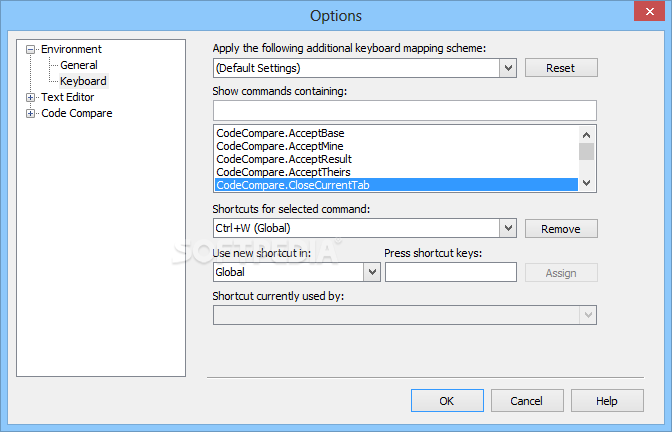Select CodeCompare.CloseCurrentTab command
The width and height of the screenshot is (672, 432).
pos(396,185)
